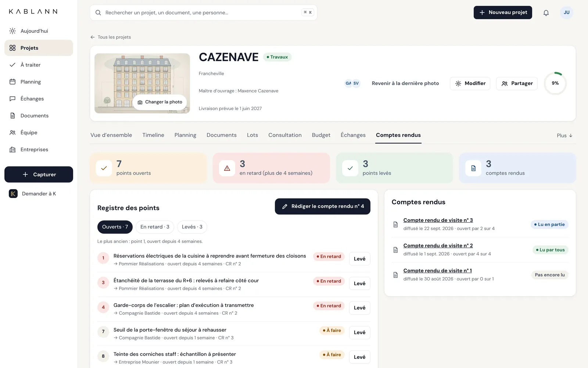
Task: Open Échanges chat icon in sidebar
Action: coord(12,99)
